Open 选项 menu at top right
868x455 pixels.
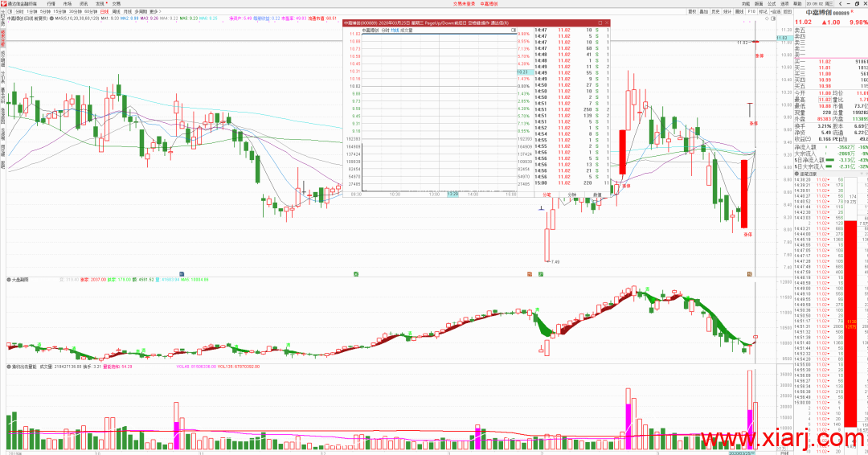(x=784, y=4)
